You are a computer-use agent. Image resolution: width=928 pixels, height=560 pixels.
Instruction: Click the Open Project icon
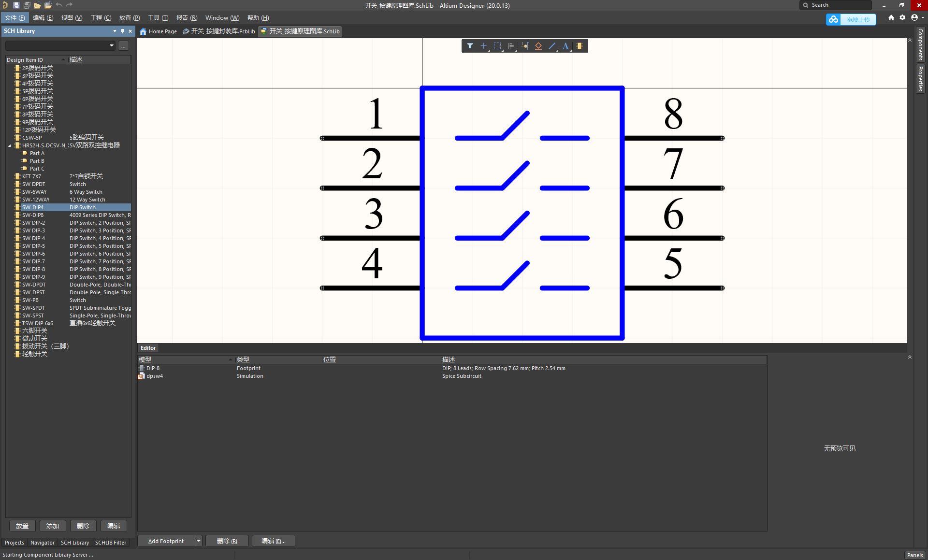[x=48, y=5]
